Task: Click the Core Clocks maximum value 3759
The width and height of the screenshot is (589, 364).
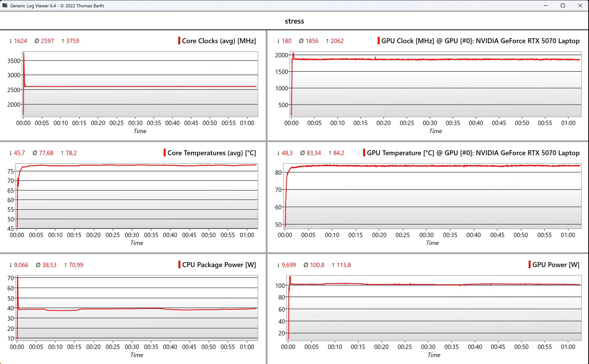Action: click(72, 41)
